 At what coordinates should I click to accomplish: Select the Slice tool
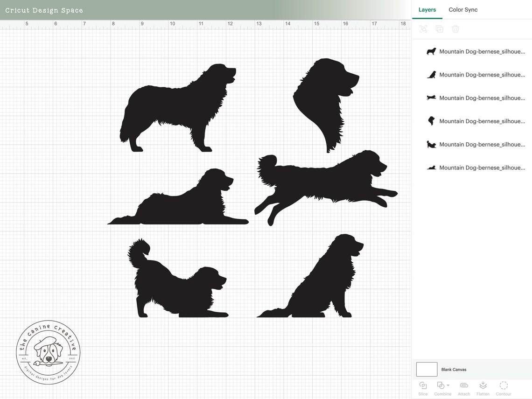click(423, 388)
